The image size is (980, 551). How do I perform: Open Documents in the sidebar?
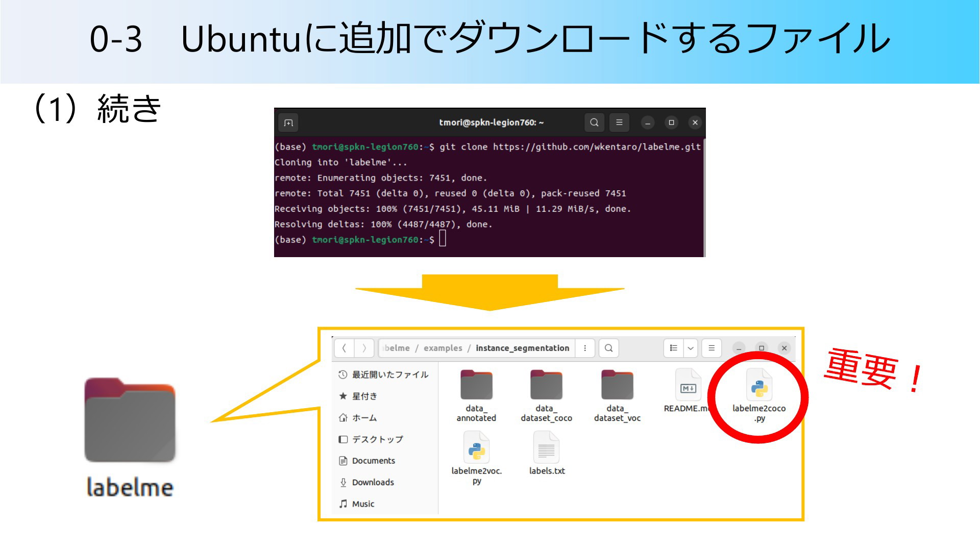click(x=384, y=461)
